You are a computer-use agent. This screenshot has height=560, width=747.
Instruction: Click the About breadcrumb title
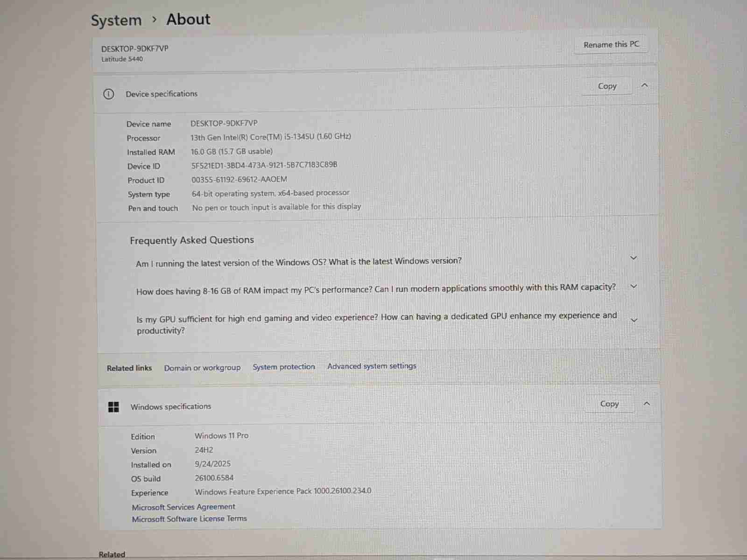(x=188, y=20)
